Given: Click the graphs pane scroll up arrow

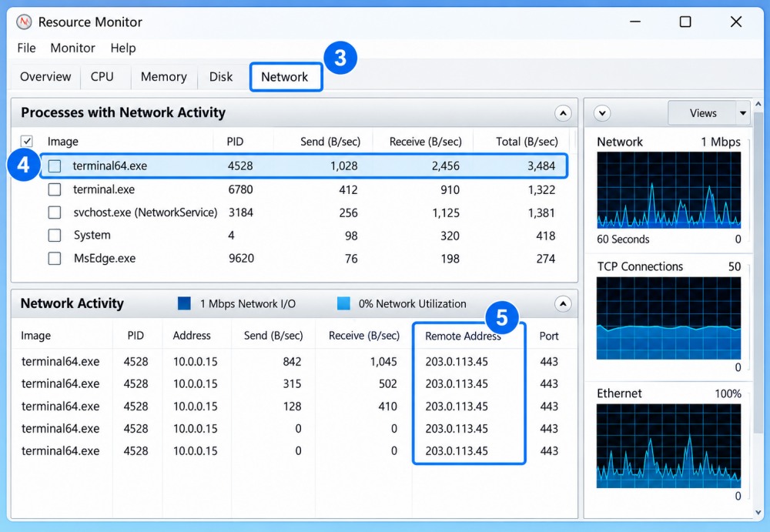Looking at the screenshot, I should (758, 104).
